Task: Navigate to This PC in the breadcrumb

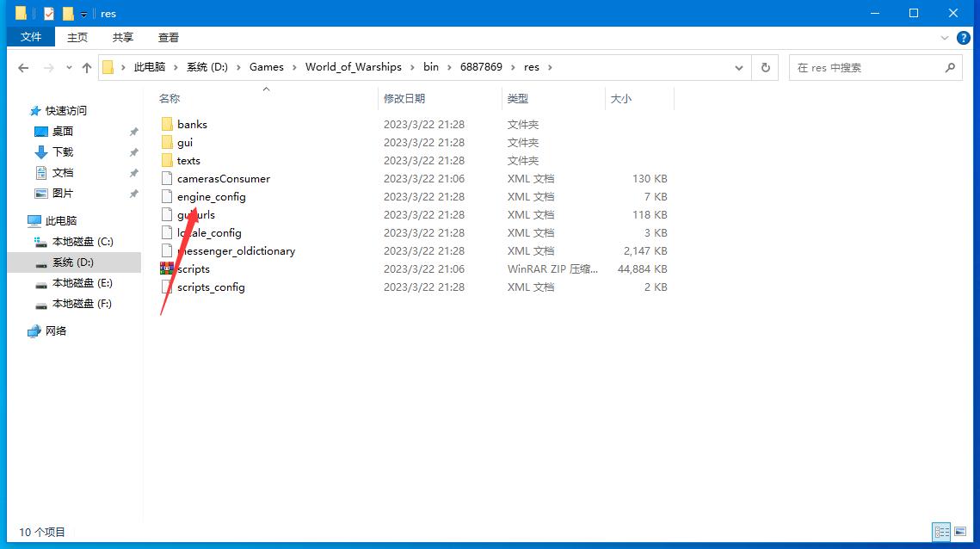Action: (x=150, y=67)
